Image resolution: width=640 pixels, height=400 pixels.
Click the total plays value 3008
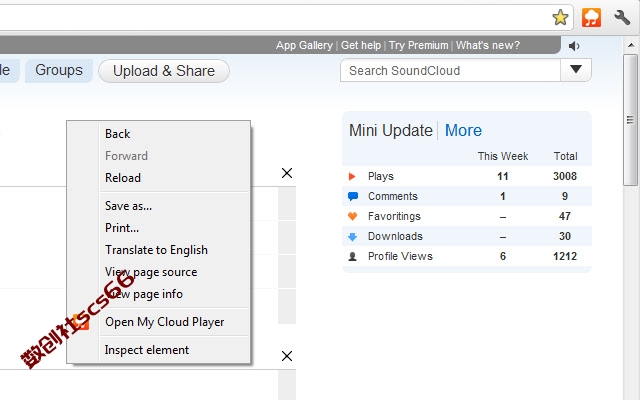[x=565, y=176]
